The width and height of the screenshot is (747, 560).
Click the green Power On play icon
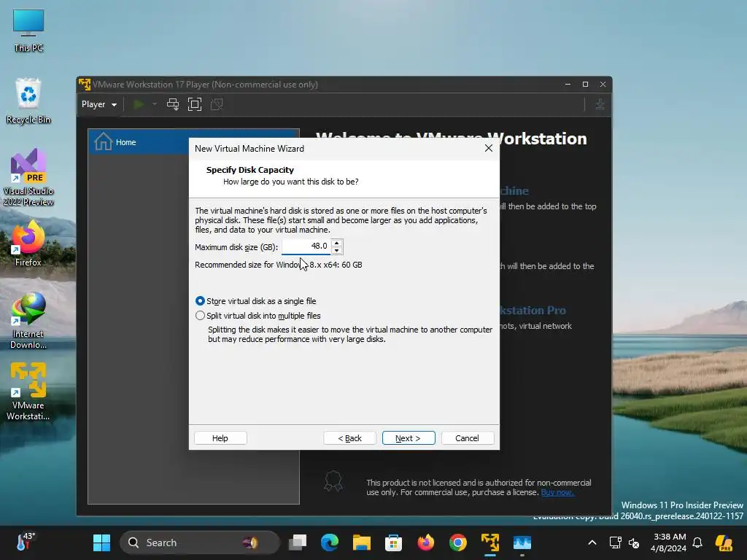tap(139, 104)
